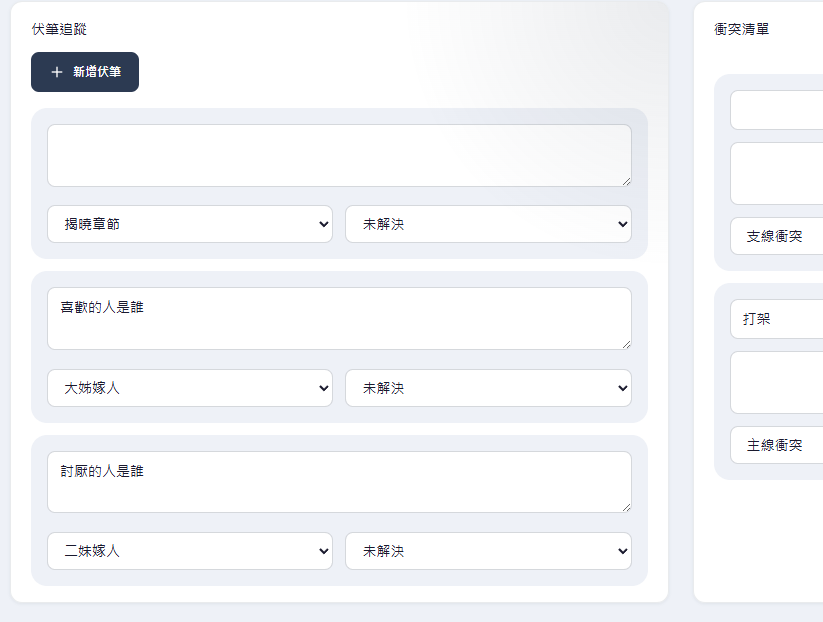This screenshot has height=622, width=823.
Task: Click the 打架 conflict title field
Action: pos(777,319)
